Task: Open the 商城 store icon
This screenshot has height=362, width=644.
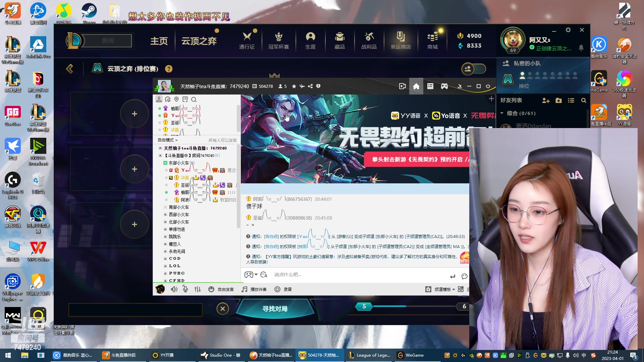Action: click(x=432, y=40)
